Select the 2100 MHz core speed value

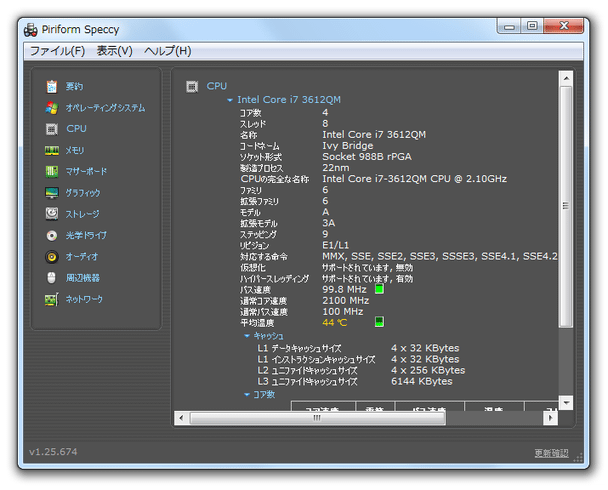345,300
